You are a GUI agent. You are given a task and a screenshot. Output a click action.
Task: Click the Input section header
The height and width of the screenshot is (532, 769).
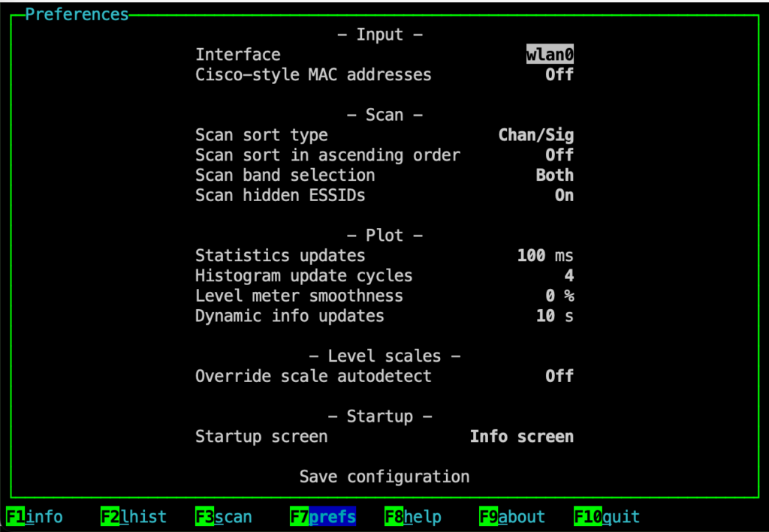[x=380, y=35]
